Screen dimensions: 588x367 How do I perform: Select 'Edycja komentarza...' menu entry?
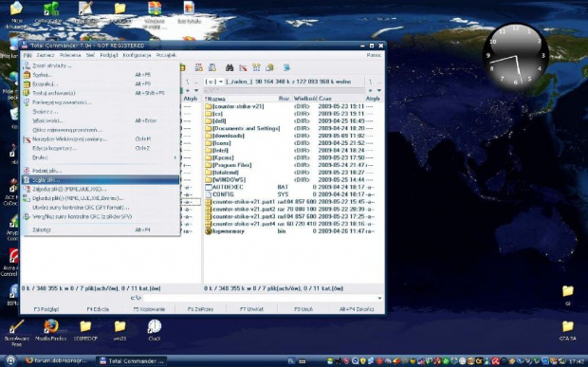click(101, 149)
